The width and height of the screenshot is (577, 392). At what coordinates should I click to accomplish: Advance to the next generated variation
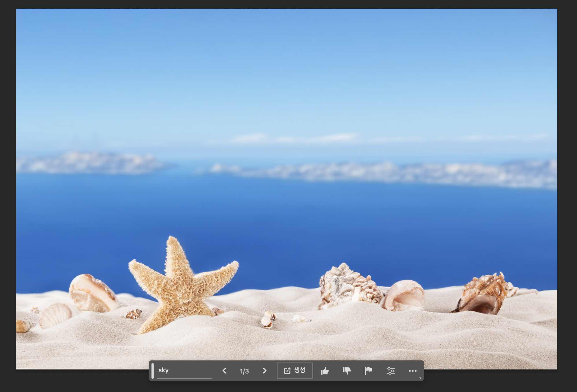[265, 371]
